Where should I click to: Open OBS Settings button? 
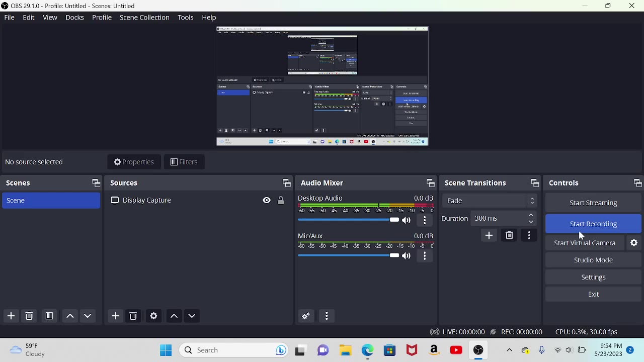[x=593, y=277]
